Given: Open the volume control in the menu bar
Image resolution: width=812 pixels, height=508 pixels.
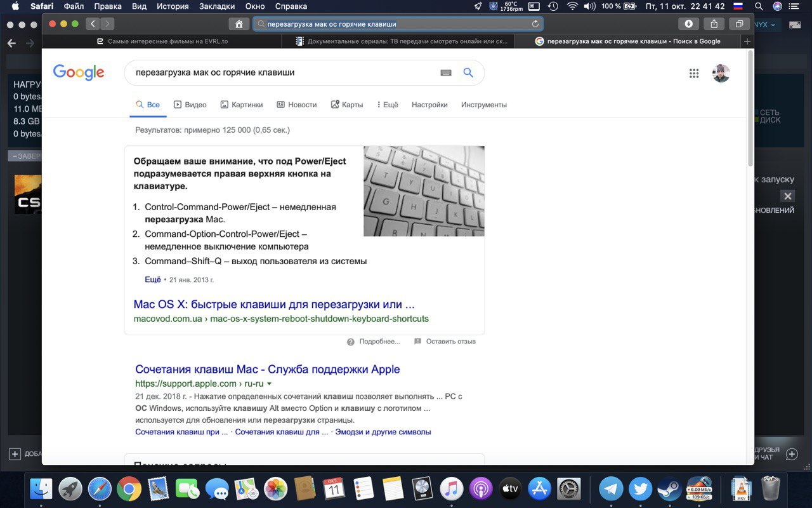Looking at the screenshot, I should point(590,6).
